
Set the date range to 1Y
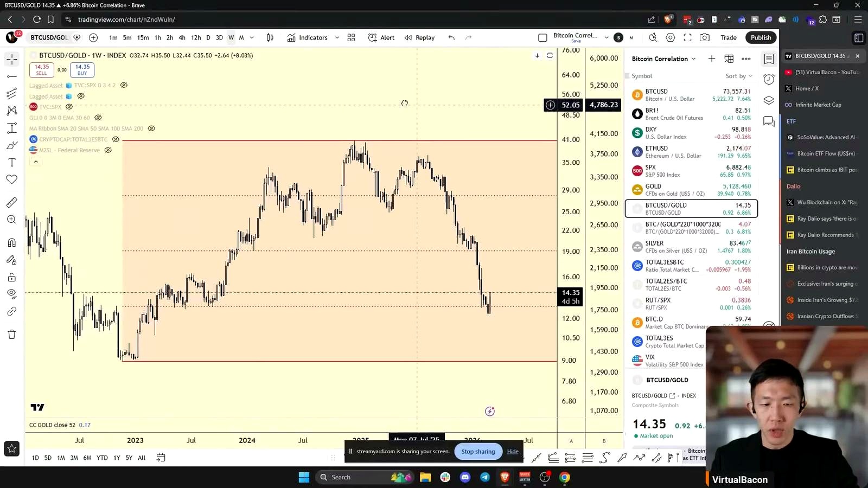pos(117,458)
